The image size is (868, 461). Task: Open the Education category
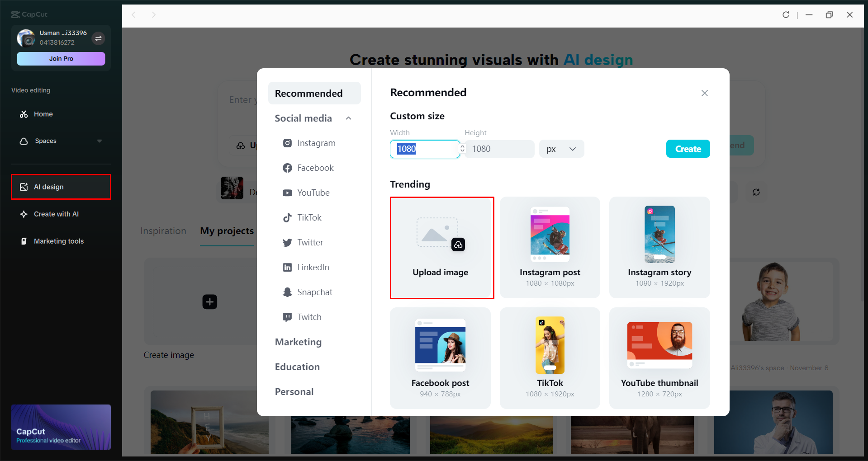point(297,367)
